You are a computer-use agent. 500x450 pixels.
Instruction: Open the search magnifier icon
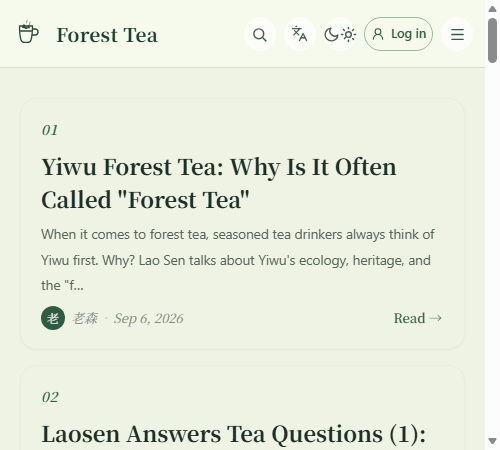260,34
